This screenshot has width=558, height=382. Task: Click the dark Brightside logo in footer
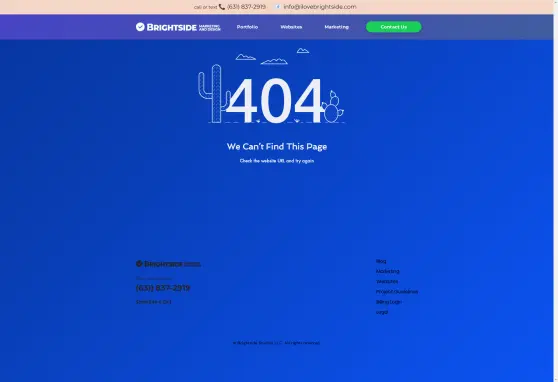point(168,264)
